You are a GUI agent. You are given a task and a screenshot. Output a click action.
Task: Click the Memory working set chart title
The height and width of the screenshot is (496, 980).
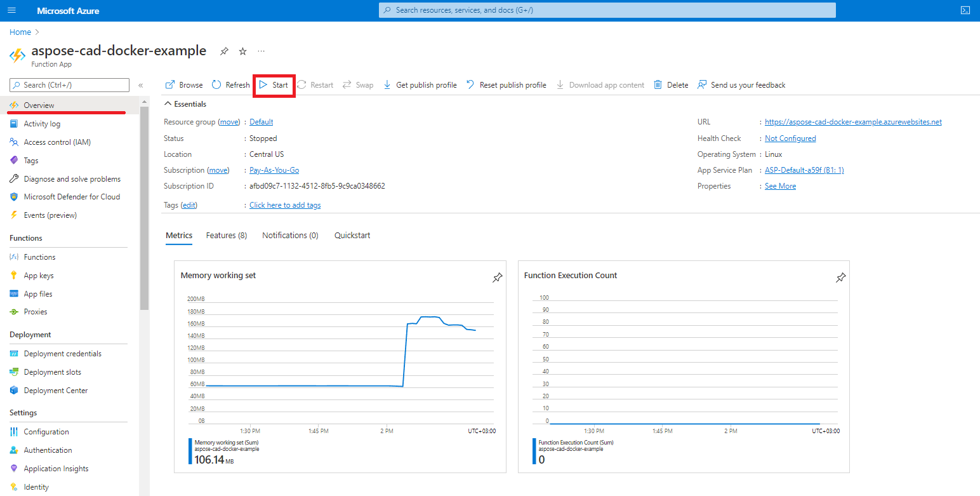pyautogui.click(x=218, y=276)
